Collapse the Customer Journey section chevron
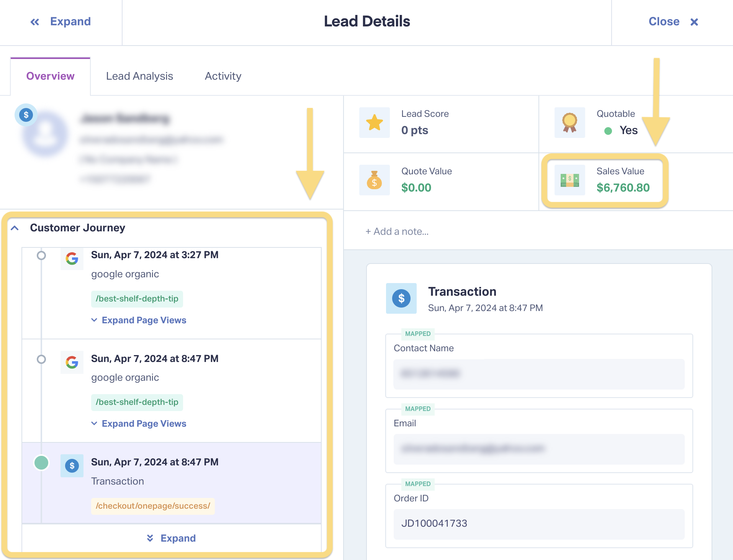 point(15,228)
